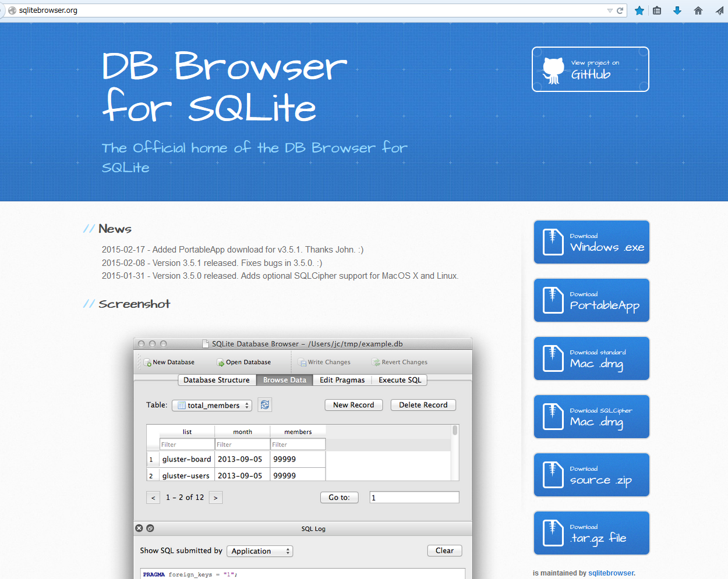This screenshot has height=579, width=728.
Task: Click the file icon on source .zip button
Action: click(x=553, y=475)
